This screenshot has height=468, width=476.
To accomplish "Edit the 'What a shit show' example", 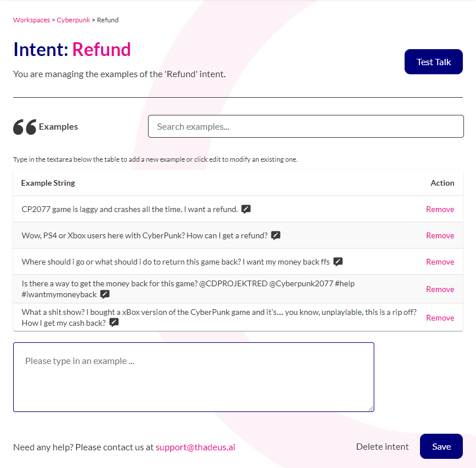I will 114,323.
